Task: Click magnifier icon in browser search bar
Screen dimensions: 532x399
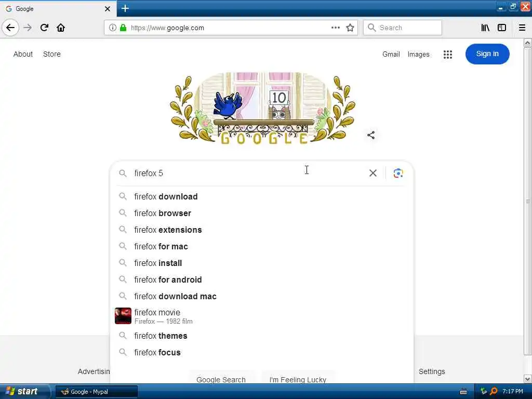Action: pos(372,28)
